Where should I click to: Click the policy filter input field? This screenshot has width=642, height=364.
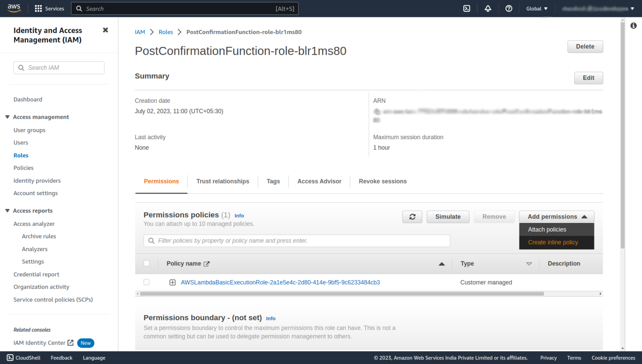coord(297,241)
